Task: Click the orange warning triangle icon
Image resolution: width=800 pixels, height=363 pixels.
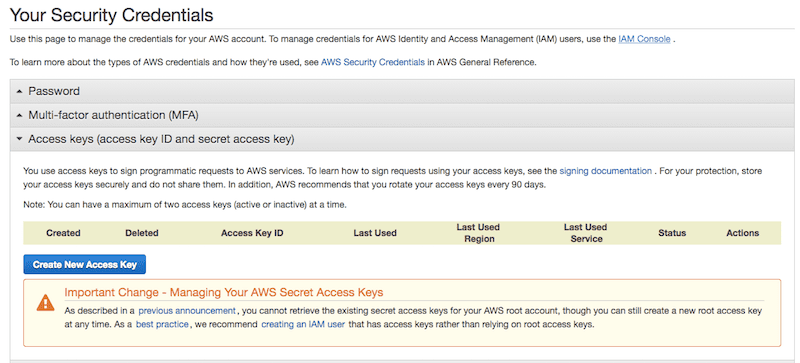Action: point(45,303)
